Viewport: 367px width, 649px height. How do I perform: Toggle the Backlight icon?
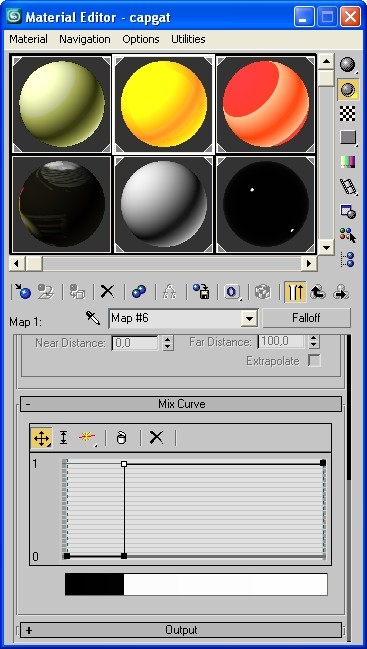tap(348, 89)
